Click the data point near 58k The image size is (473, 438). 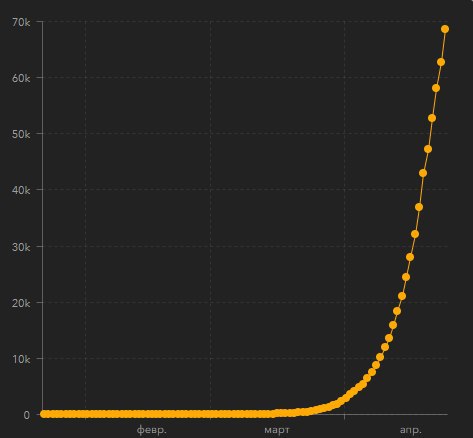tap(436, 88)
